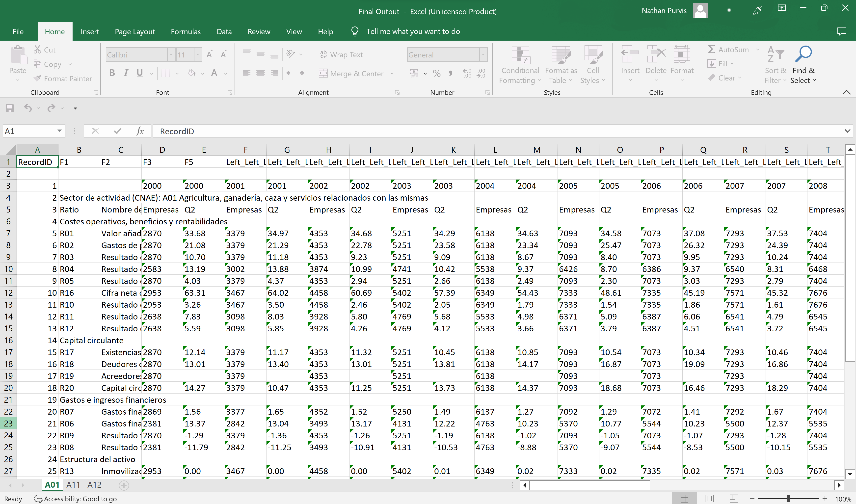
Task: Click the Undo arrow
Action: (28, 108)
